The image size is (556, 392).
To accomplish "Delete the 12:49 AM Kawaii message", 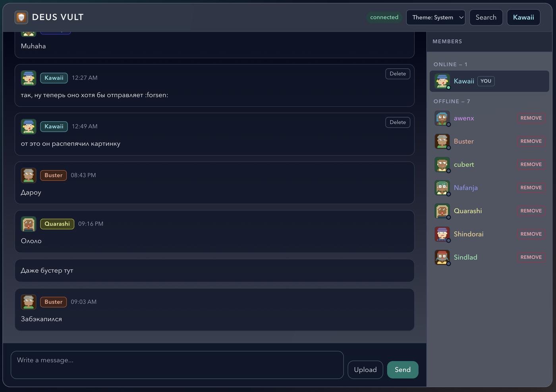I will (398, 123).
